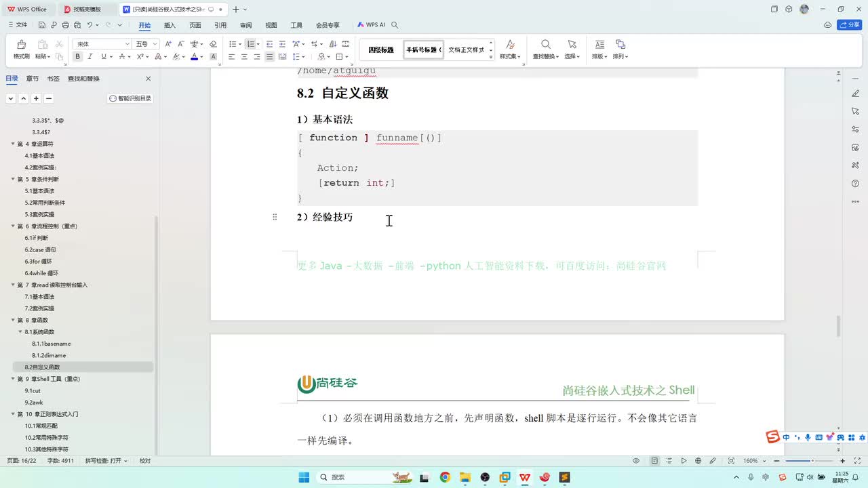This screenshot has width=868, height=488.
Task: Click the play reading mode icon in status bar
Action: tap(684, 461)
